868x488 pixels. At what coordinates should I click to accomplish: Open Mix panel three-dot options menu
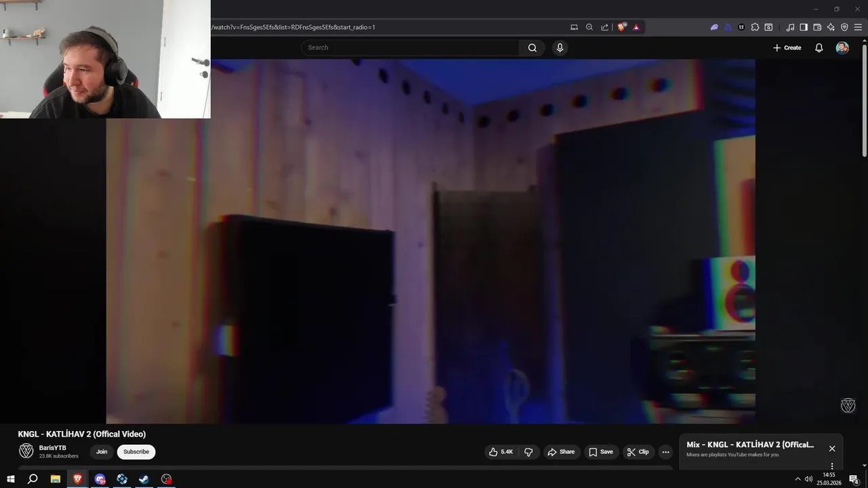(832, 466)
